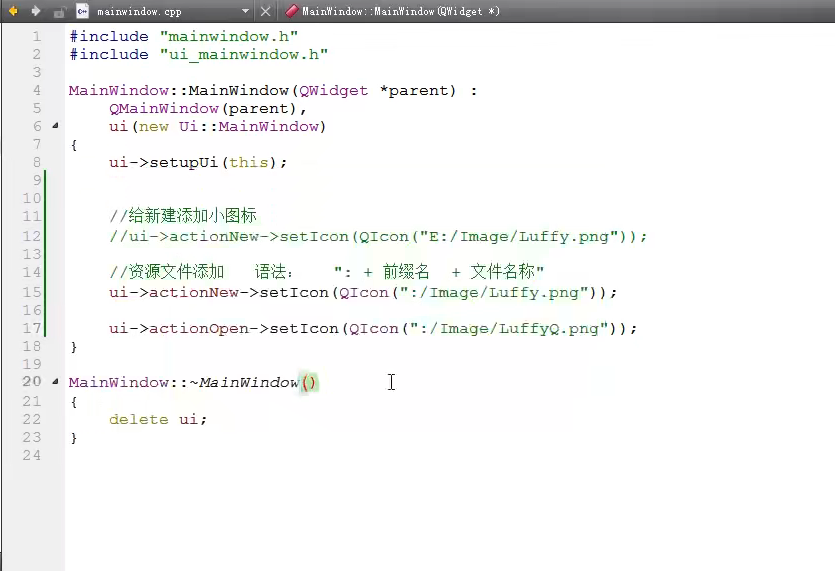The width and height of the screenshot is (835, 571).
Task: Close the mainwindow.cpp document
Action: (x=265, y=11)
